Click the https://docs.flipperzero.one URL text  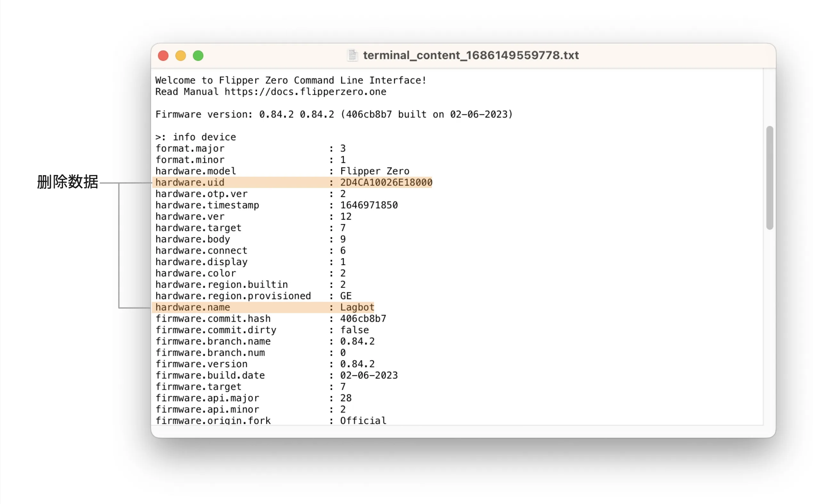[305, 92]
